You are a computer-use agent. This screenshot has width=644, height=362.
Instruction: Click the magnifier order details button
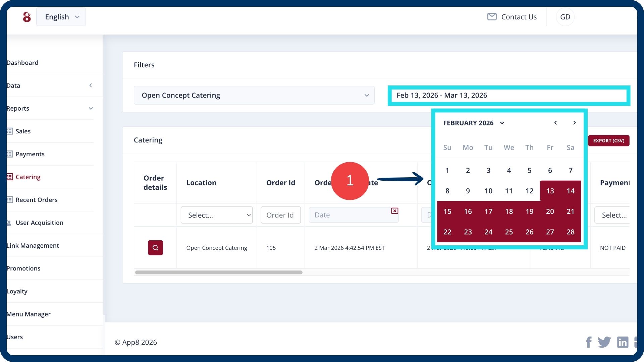tap(155, 248)
